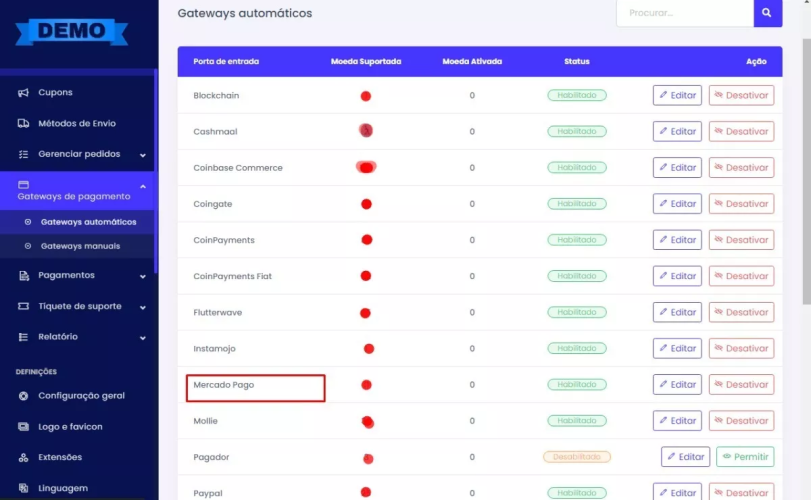Screen dimensions: 811x500
Task: Enable the Pagador gateway with Permitir
Action: click(745, 457)
